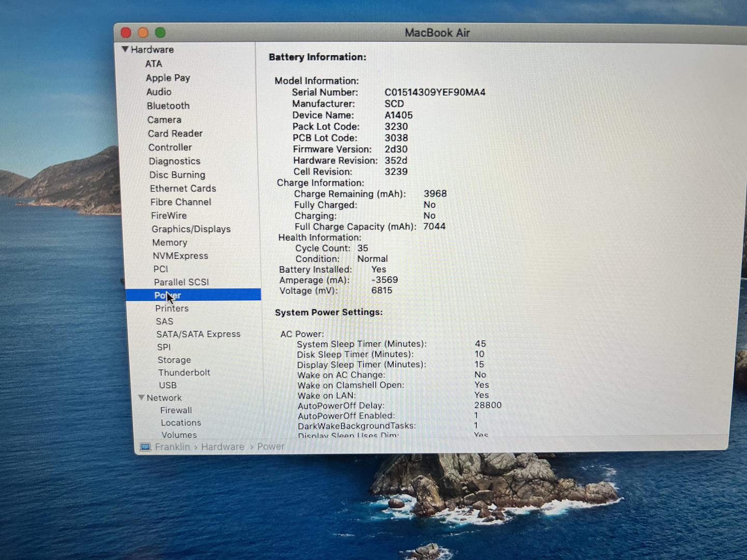
Task: Open the Storage section
Action: [174, 360]
